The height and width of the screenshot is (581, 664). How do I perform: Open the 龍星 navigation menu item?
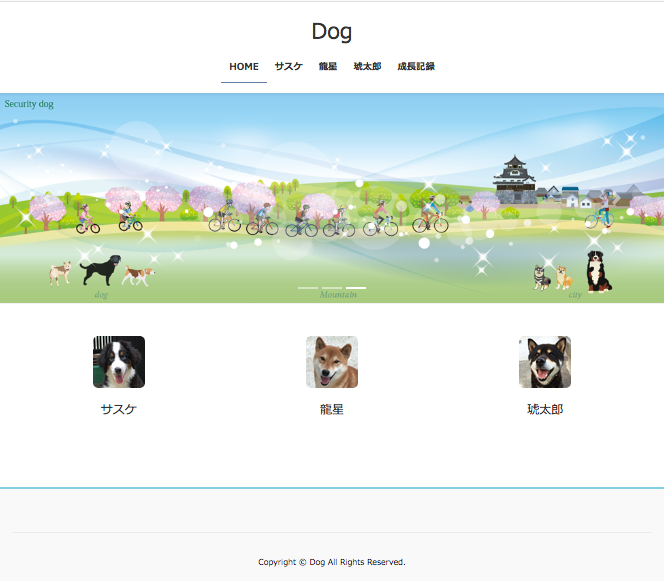point(328,66)
